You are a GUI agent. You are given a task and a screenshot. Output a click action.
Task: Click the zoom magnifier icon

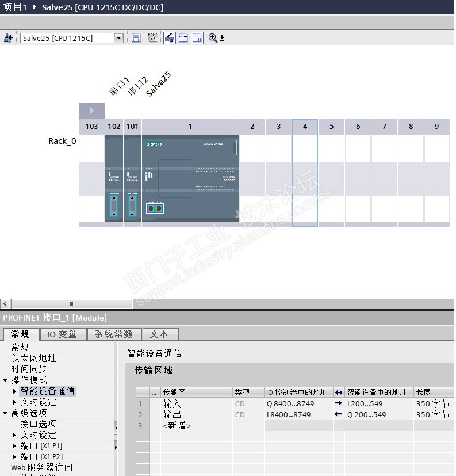[213, 38]
